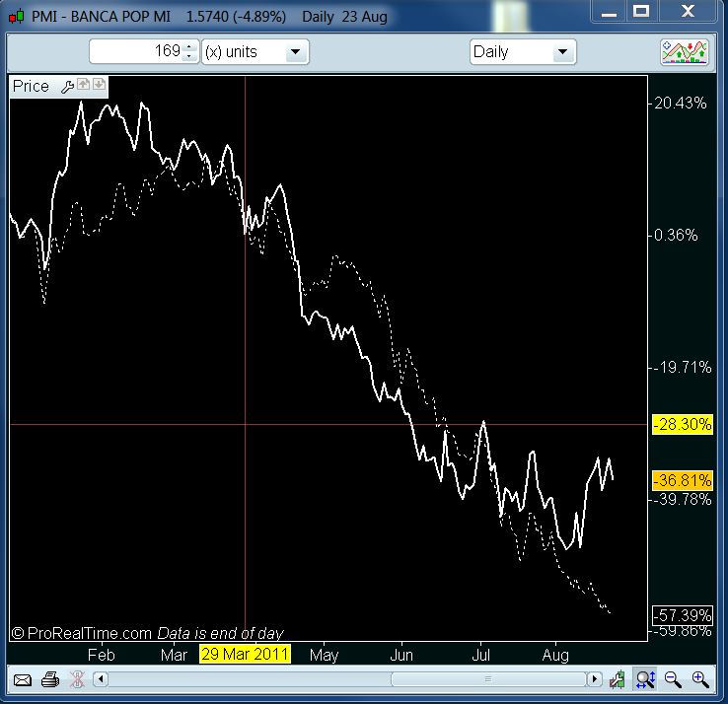Expand the (x) units dropdown
This screenshot has width=728, height=704.
(295, 52)
